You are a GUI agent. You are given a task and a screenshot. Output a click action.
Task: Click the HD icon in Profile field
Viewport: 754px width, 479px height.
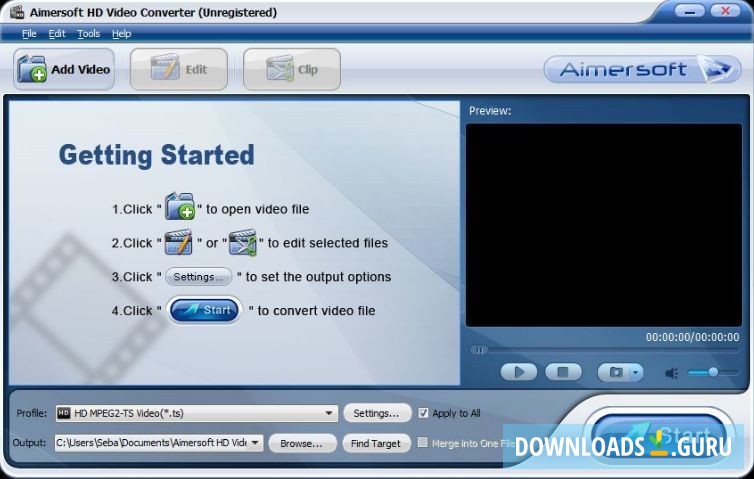pyautogui.click(x=64, y=413)
